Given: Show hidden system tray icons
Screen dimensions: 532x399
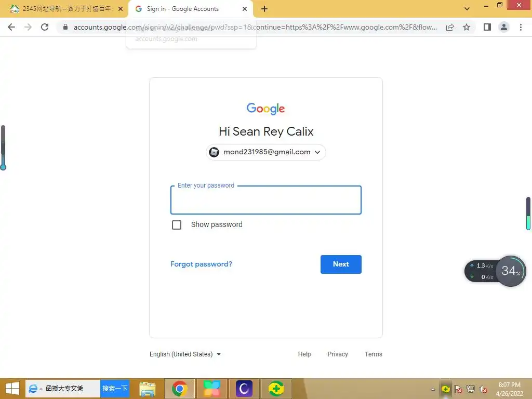Looking at the screenshot, I should pyautogui.click(x=433, y=389).
